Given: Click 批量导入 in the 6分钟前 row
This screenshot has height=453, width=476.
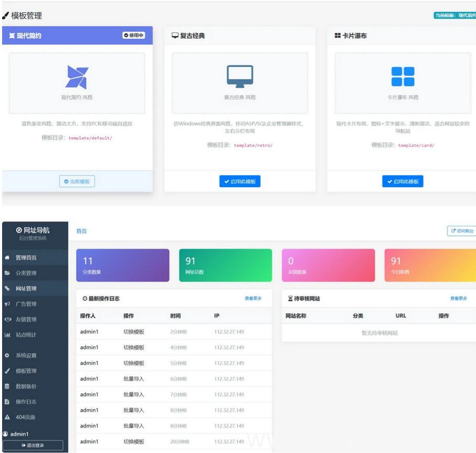Looking at the screenshot, I should (134, 379).
